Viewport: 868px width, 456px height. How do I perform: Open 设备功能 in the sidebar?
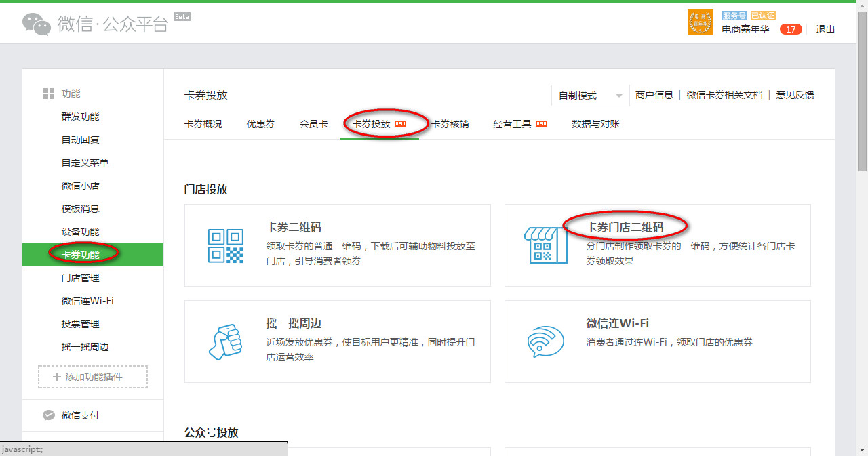click(x=80, y=232)
